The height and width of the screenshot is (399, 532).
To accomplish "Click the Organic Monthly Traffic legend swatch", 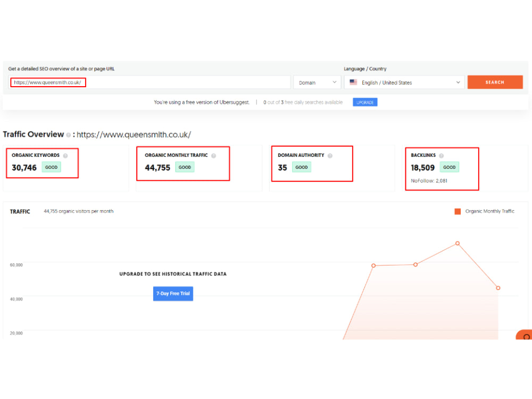I will (x=458, y=211).
